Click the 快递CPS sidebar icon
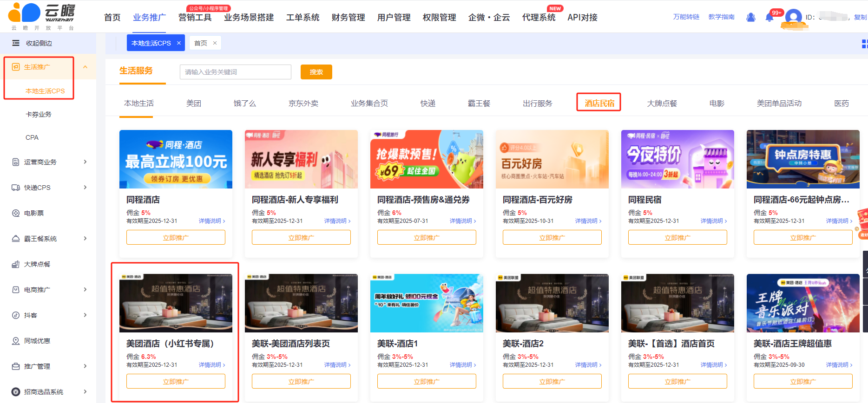Image resolution: width=868 pixels, height=403 pixels. tap(16, 188)
